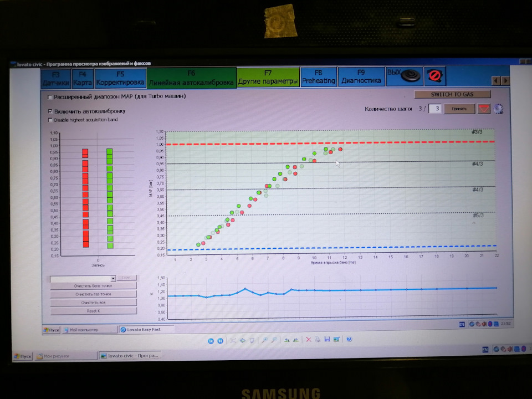This screenshot has width=532, height=399.
Task: Click the lovato civic taskbar item
Action: coord(130,356)
